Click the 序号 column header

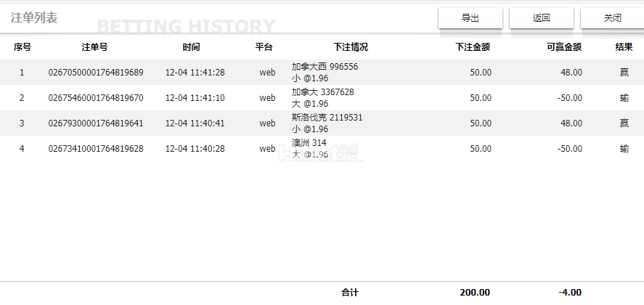point(23,47)
